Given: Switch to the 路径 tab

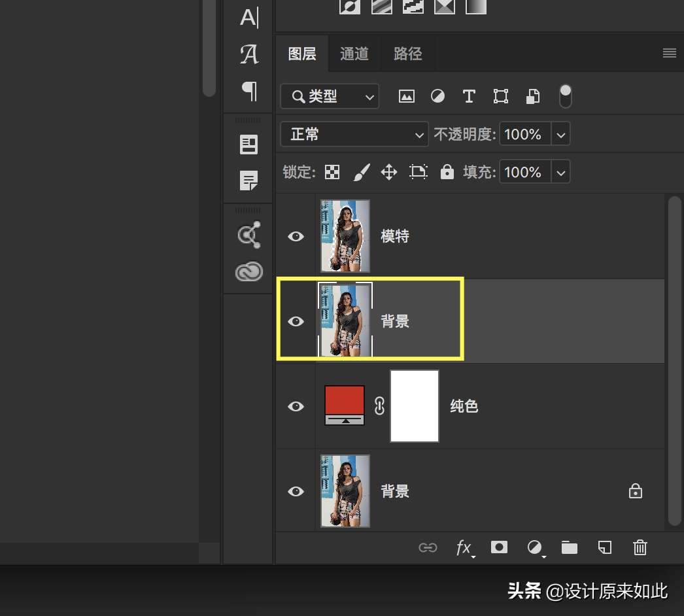Looking at the screenshot, I should pyautogui.click(x=408, y=54).
